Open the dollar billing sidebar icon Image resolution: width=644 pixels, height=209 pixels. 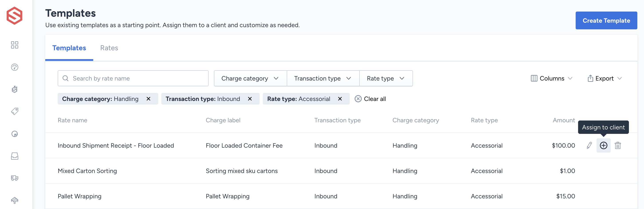point(14,89)
